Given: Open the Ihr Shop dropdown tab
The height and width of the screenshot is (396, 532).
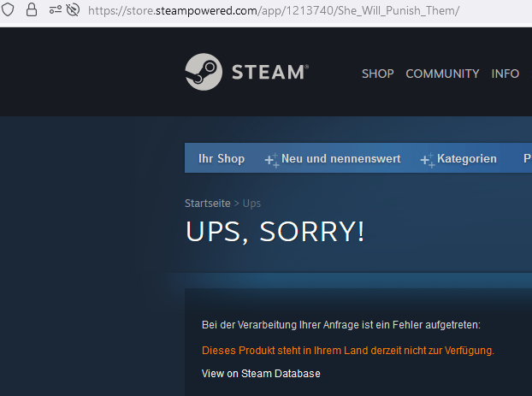Looking at the screenshot, I should click(222, 158).
